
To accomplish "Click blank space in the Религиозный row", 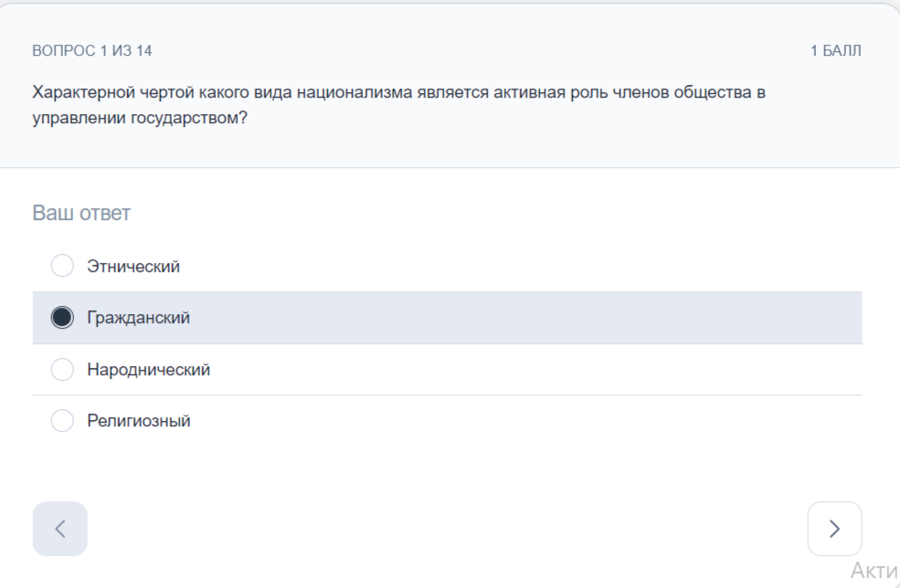I will point(516,421).
